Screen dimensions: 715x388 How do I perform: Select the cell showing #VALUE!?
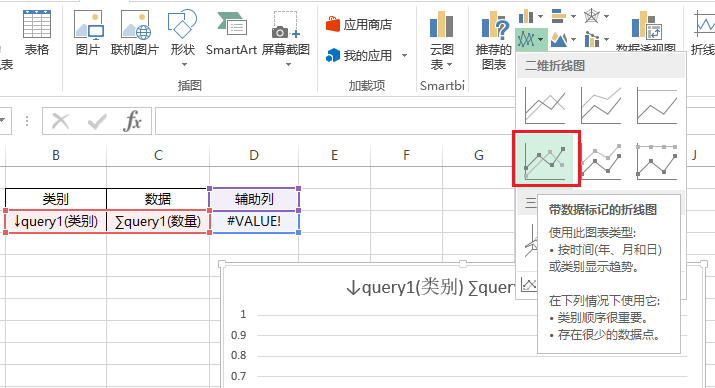point(254,222)
